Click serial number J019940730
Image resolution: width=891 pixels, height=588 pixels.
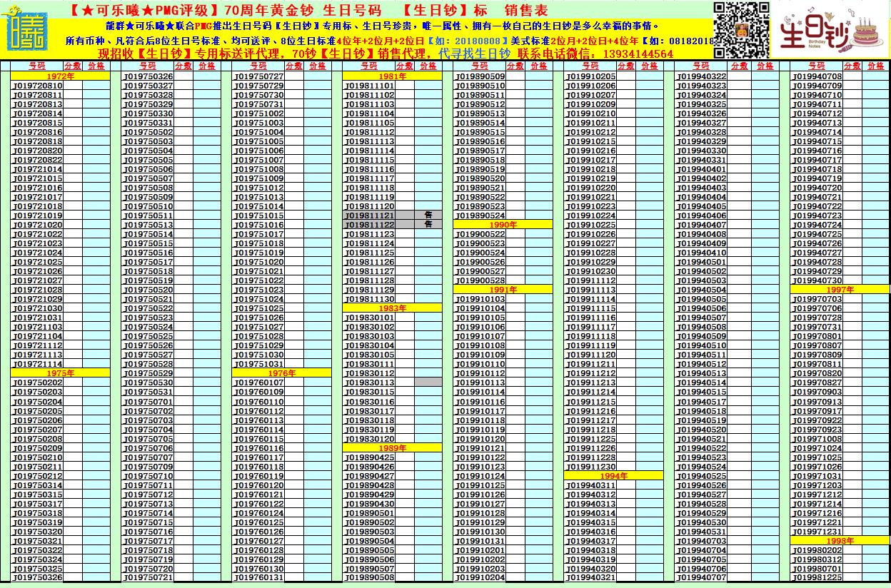pyautogui.click(x=817, y=280)
